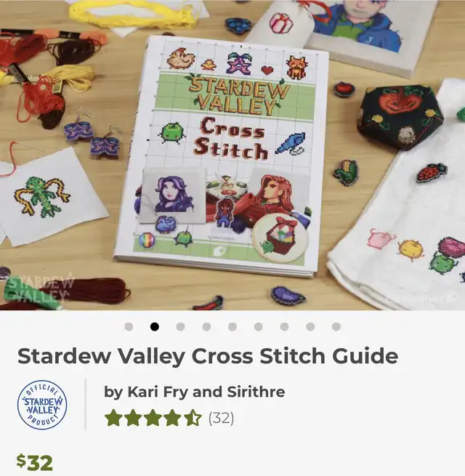Open the author link Kari Fry and Sirithre
The height and width of the screenshot is (476, 465).
[206, 392]
